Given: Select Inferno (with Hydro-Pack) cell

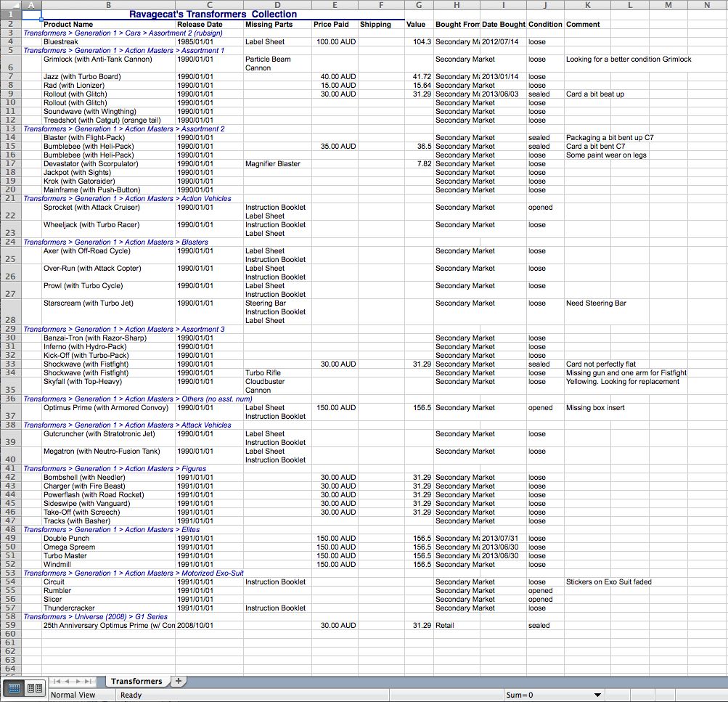Looking at the screenshot, I should (x=108, y=347).
